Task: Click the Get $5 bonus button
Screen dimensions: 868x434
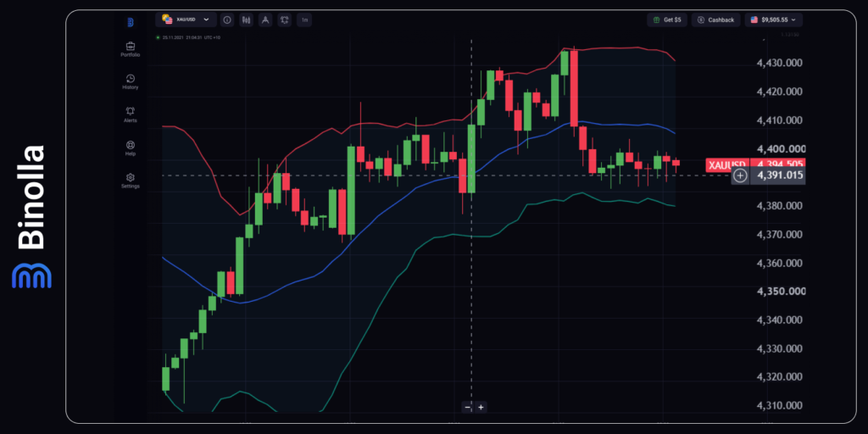Action: tap(667, 20)
